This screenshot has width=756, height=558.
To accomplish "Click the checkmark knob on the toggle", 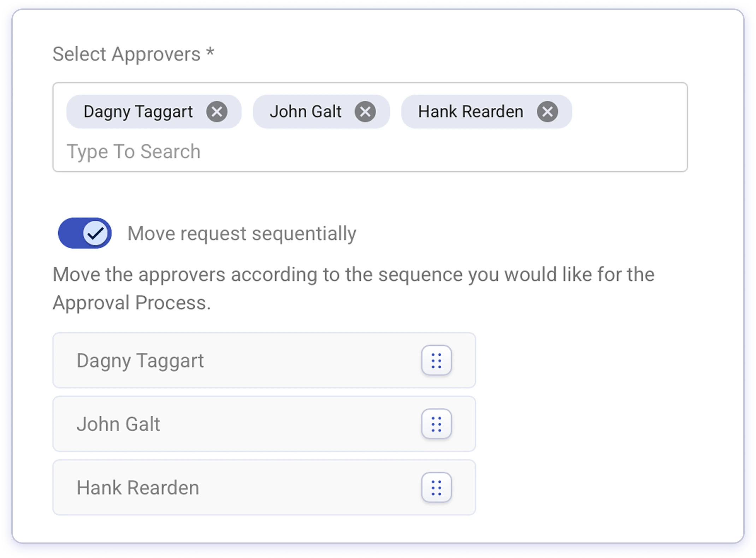I will click(95, 233).
